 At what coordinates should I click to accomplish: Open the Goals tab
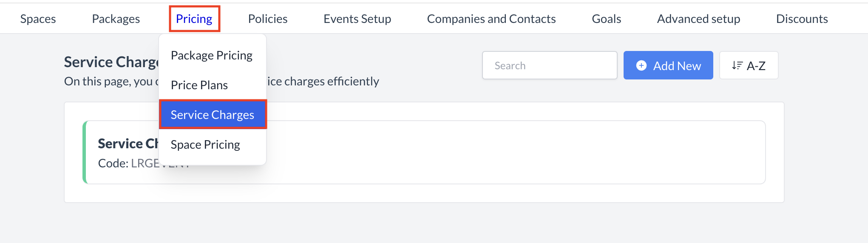click(x=606, y=19)
